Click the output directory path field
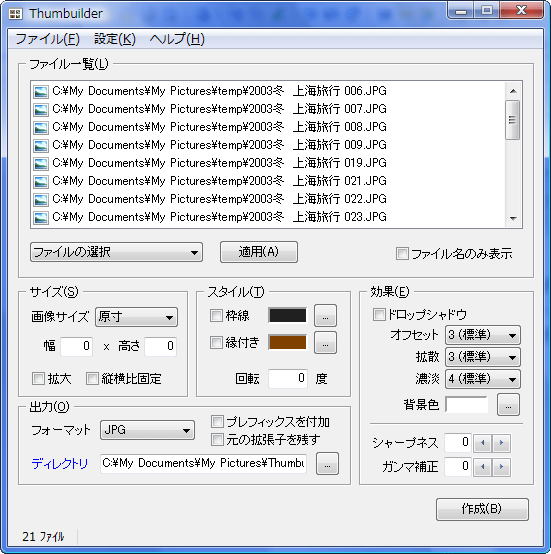 click(x=203, y=463)
